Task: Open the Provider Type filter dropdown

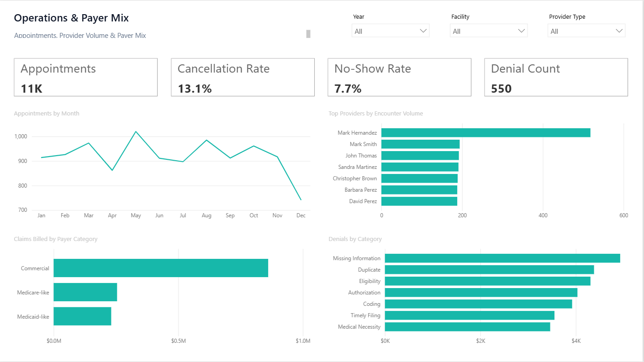Action: pyautogui.click(x=586, y=31)
